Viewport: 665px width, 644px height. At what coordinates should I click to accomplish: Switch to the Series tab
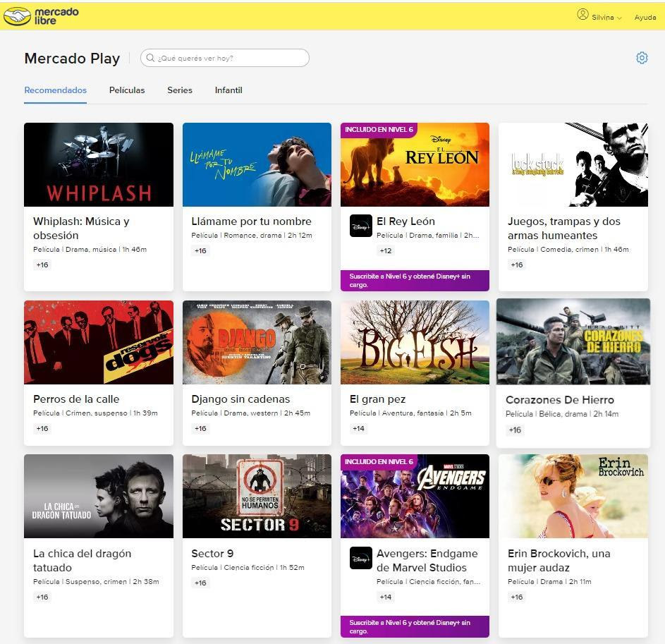[180, 90]
